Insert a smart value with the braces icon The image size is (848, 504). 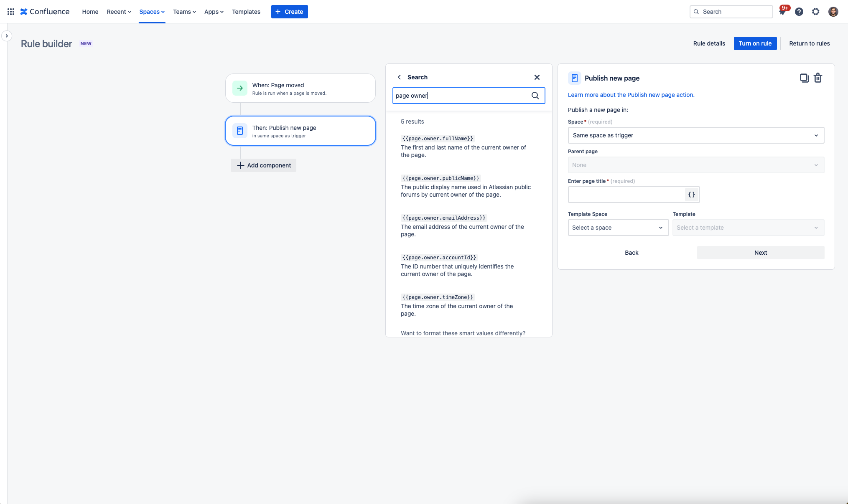691,195
